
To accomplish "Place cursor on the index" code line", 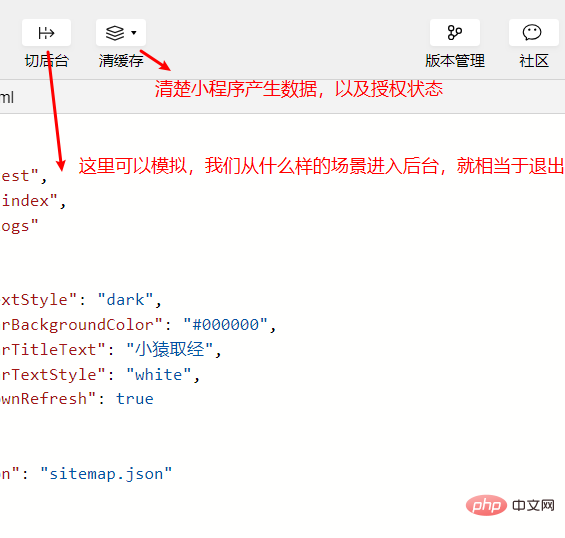I will pyautogui.click(x=33, y=201).
